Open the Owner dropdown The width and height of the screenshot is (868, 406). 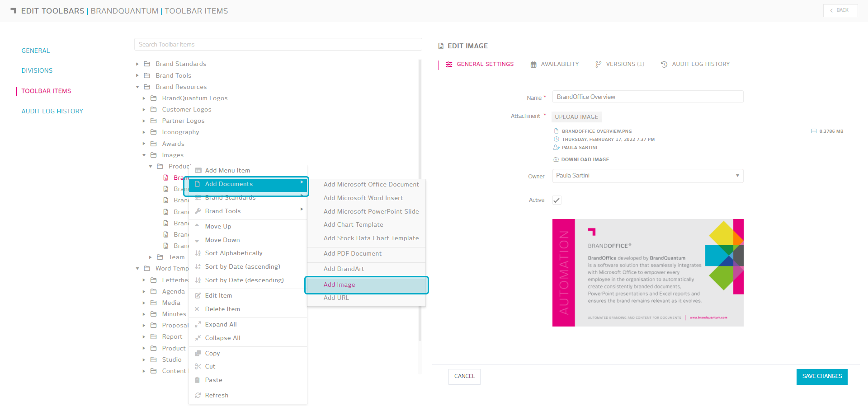pos(648,176)
